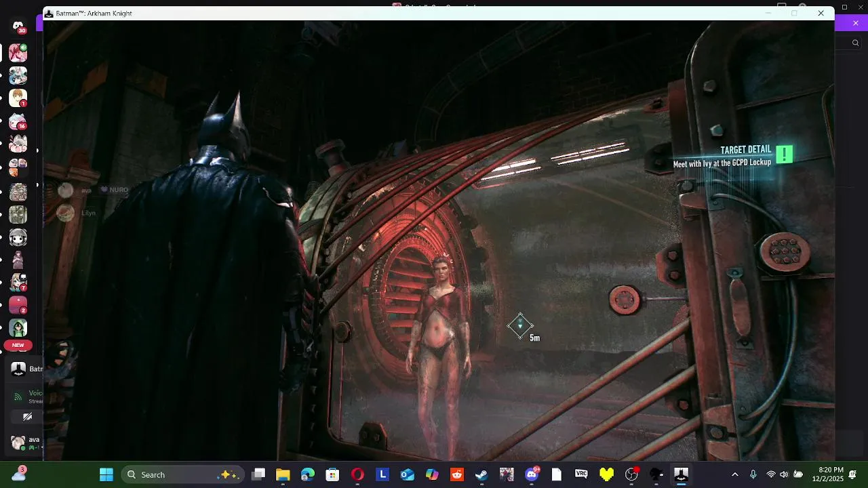Click the battery icon in the system tray
The width and height of the screenshot is (868, 488).
coord(798,474)
